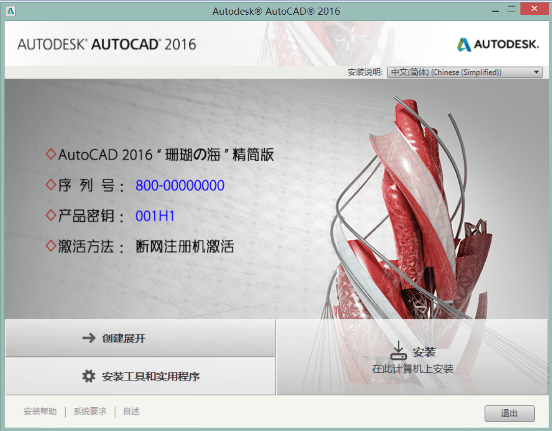Click the 产品密钥 label
The image size is (552, 431).
pos(91,216)
